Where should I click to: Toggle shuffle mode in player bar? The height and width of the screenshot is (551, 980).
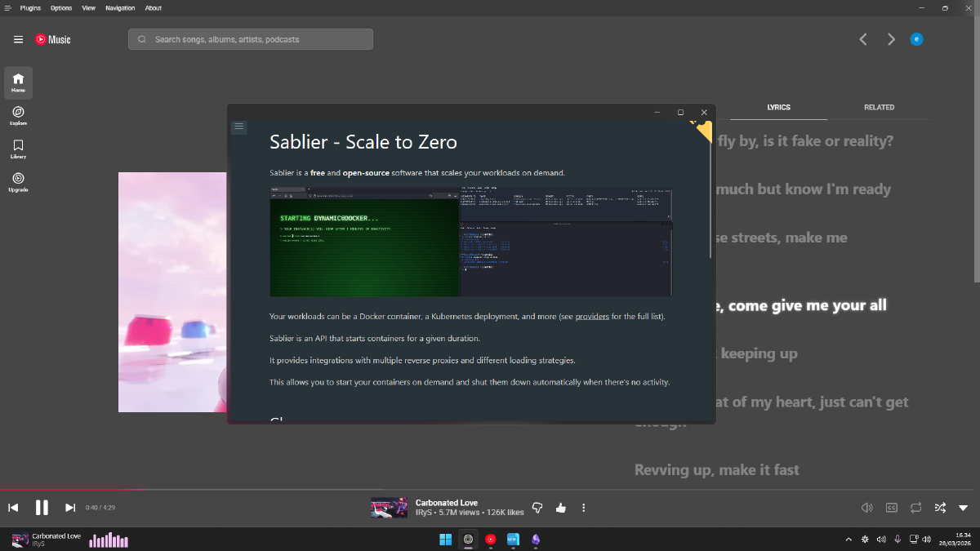point(940,508)
